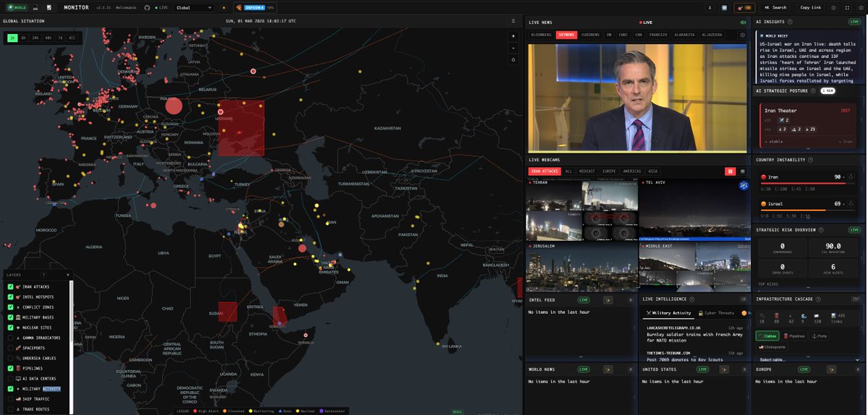Image resolution: width=868 pixels, height=415 pixels.
Task: Enable the Undersea Cables layer
Action: point(11,358)
